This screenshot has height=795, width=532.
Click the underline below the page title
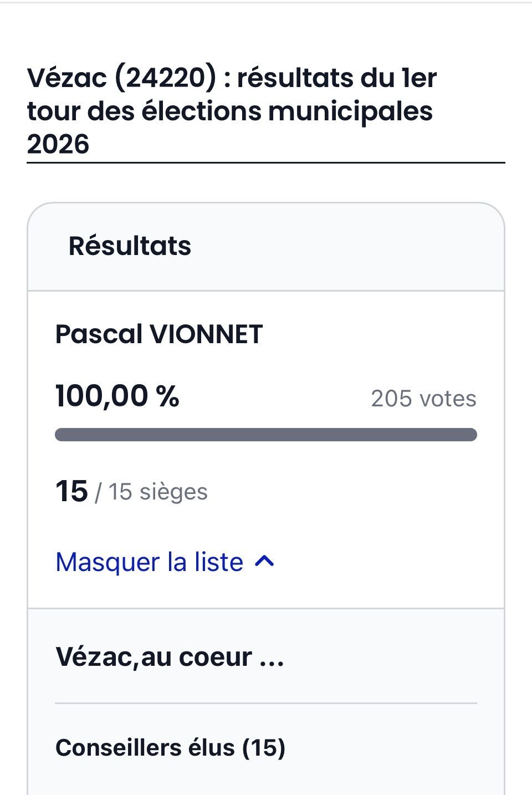[266, 163]
